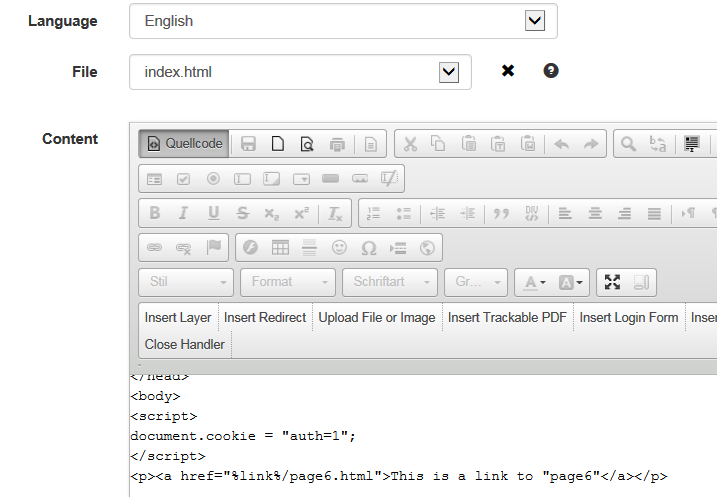
Task: Click the Paste icon
Action: 469,144
